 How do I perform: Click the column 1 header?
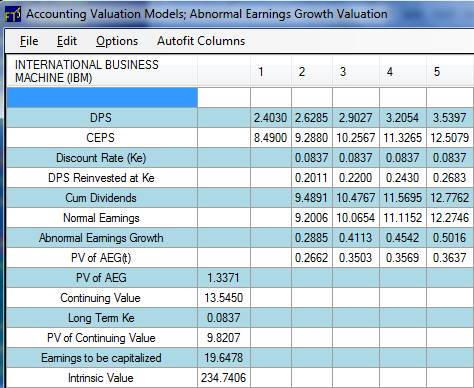[x=271, y=71]
